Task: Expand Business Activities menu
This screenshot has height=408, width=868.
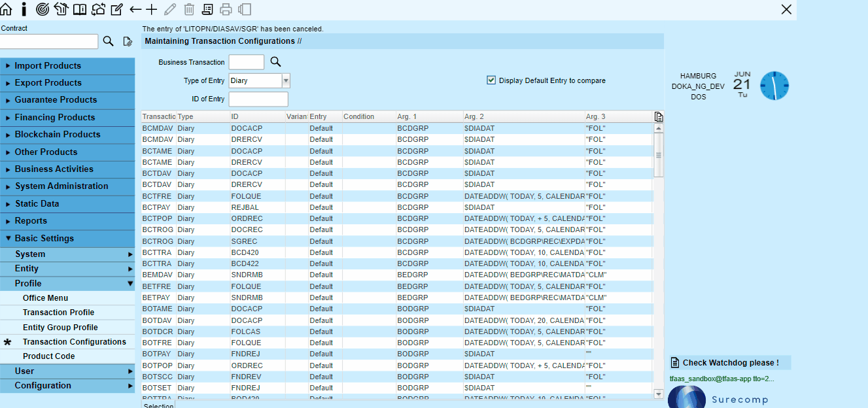Action: click(x=67, y=169)
